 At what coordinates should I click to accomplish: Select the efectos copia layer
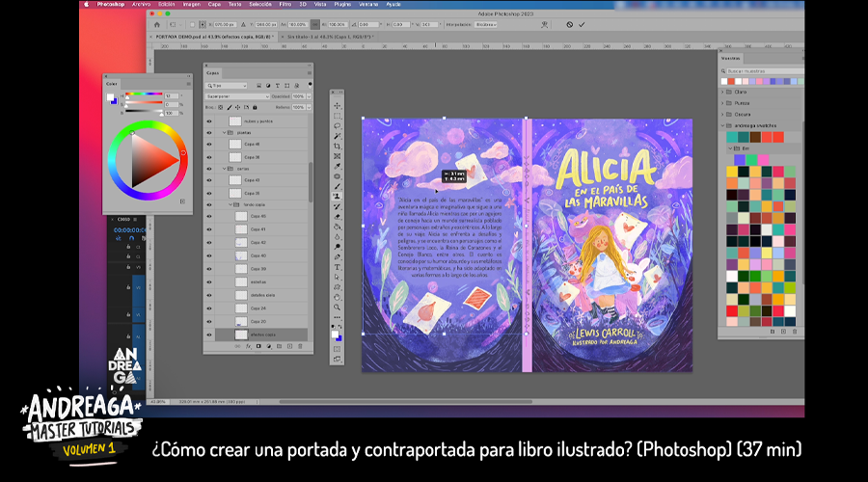coord(262,335)
